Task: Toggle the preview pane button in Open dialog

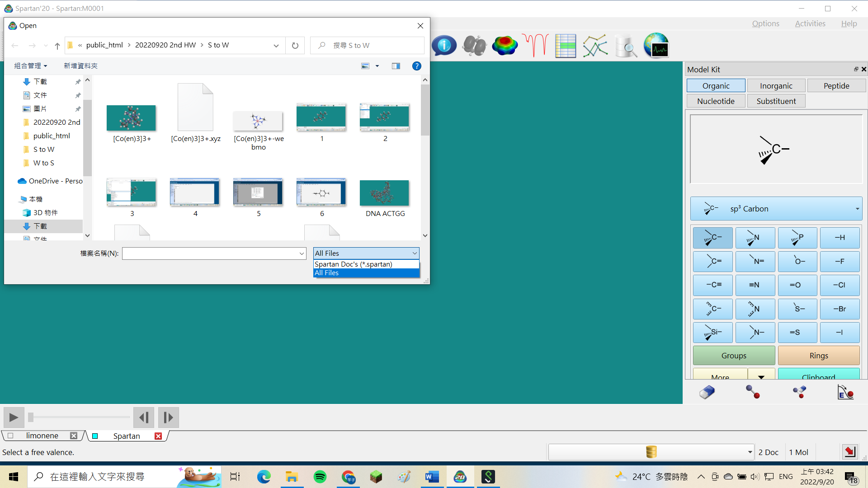Action: click(396, 66)
